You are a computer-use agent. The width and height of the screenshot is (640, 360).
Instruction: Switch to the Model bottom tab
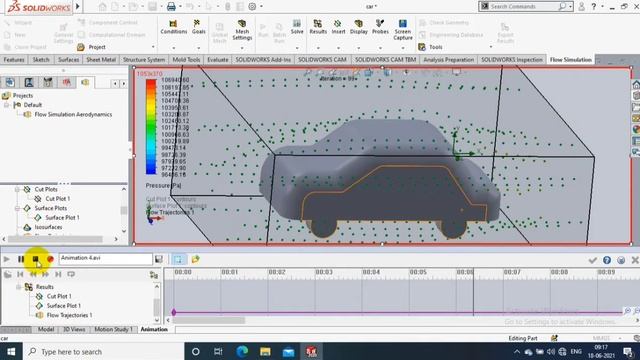click(46, 329)
